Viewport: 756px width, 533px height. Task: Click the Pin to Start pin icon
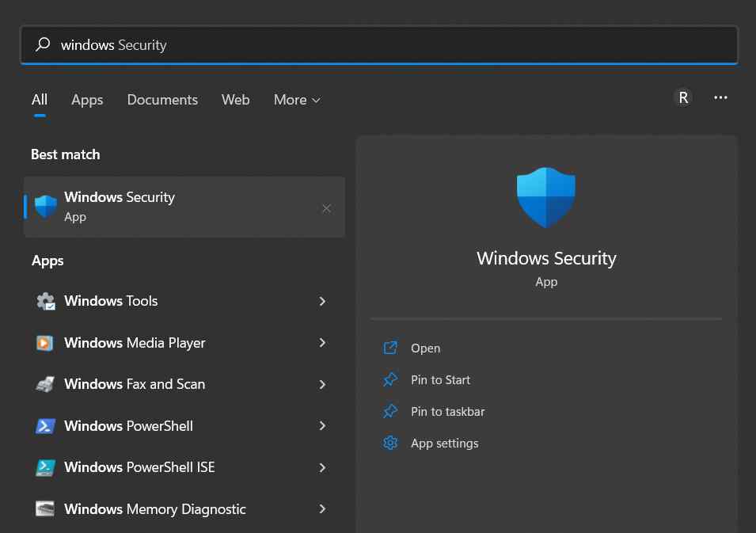(x=390, y=379)
